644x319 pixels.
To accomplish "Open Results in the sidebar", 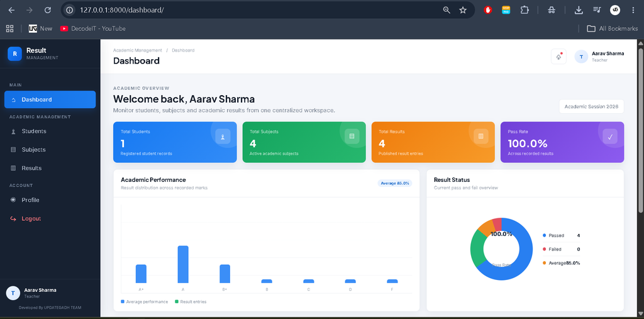I will point(50,168).
